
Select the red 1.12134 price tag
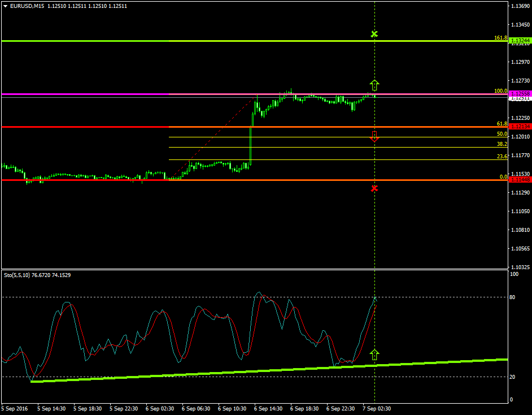[519, 126]
